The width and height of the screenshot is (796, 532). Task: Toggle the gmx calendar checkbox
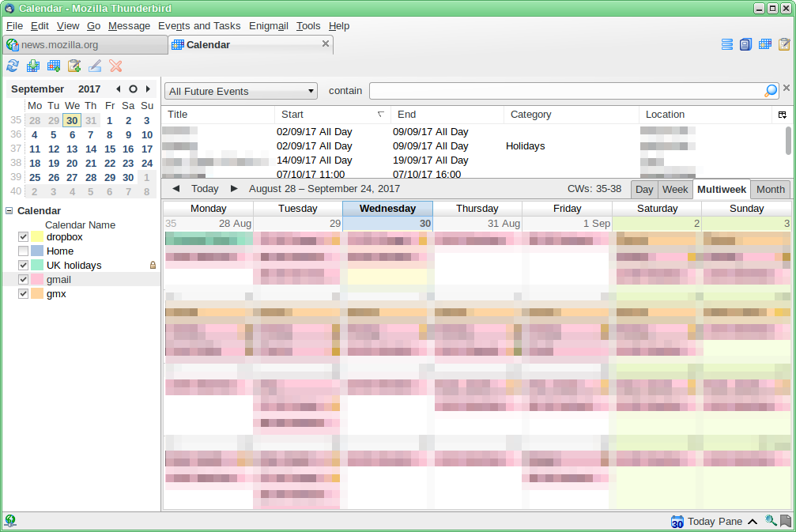(23, 294)
